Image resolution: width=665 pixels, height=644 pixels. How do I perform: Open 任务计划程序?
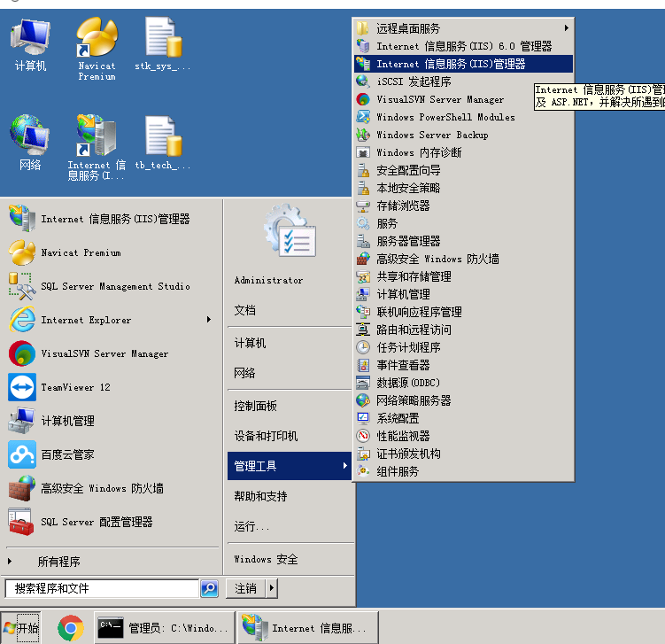(x=463, y=347)
